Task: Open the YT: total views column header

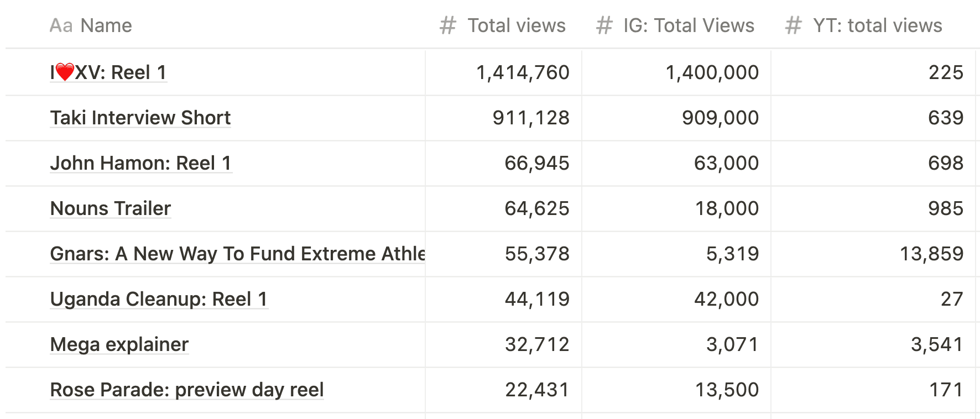Action: (877, 25)
